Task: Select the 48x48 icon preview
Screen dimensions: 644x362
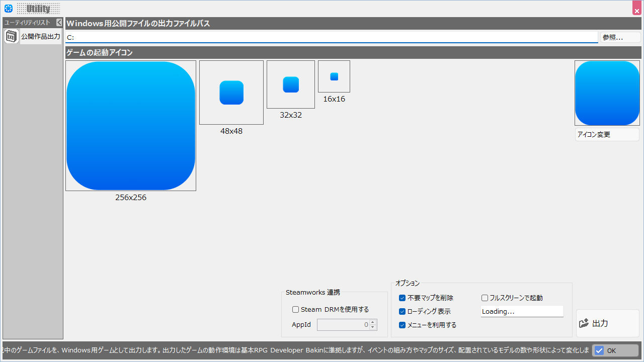Action: coord(231,93)
